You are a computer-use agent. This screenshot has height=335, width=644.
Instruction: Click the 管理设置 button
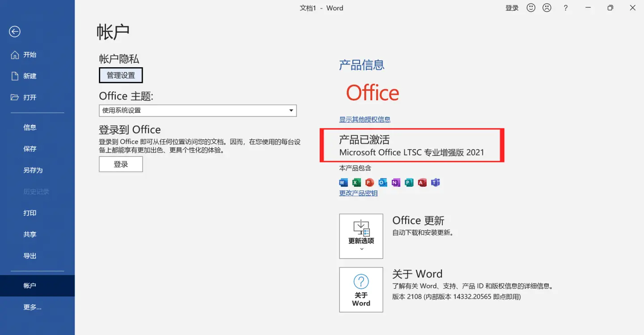pyautogui.click(x=121, y=75)
